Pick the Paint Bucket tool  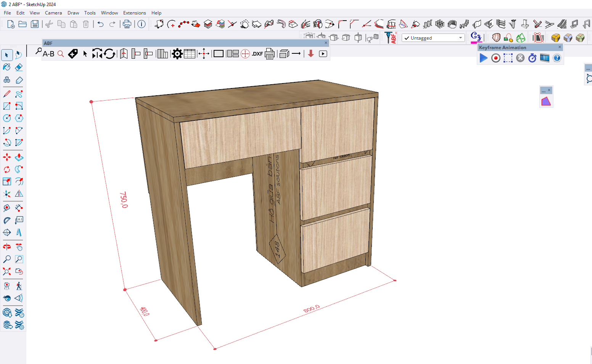[x=7, y=67]
